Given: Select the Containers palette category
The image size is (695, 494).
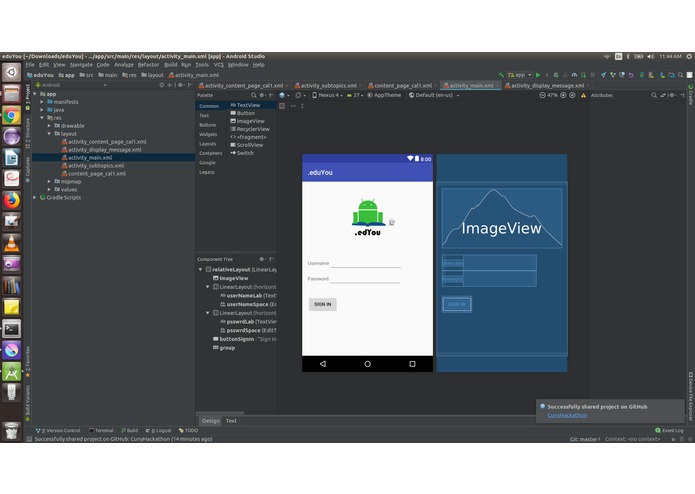Looking at the screenshot, I should coord(211,153).
